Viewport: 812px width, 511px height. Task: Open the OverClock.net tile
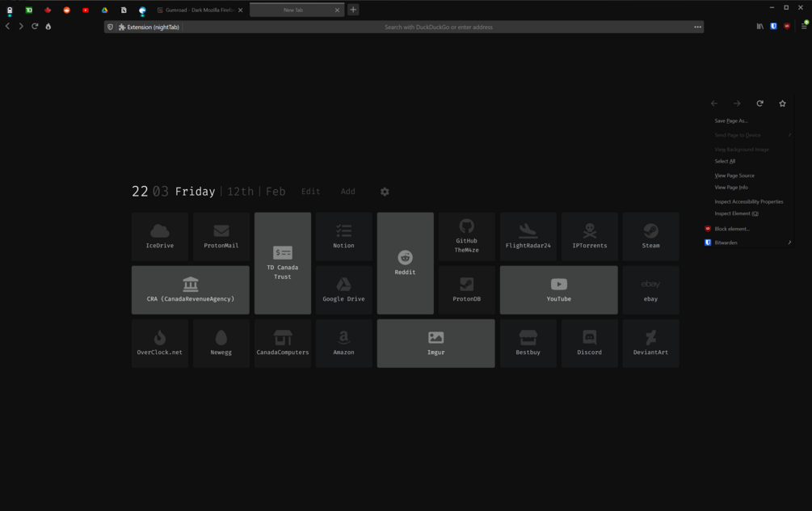pos(159,343)
